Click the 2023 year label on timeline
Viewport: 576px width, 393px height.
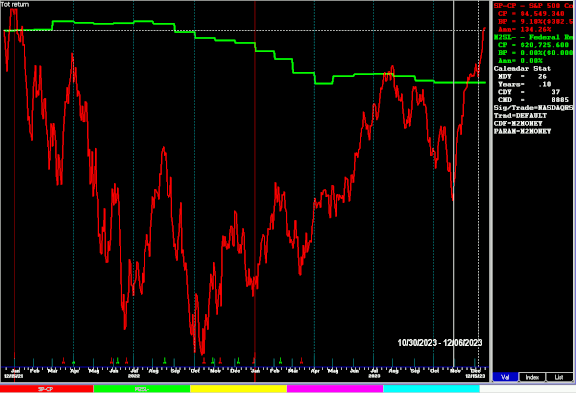pos(374,376)
